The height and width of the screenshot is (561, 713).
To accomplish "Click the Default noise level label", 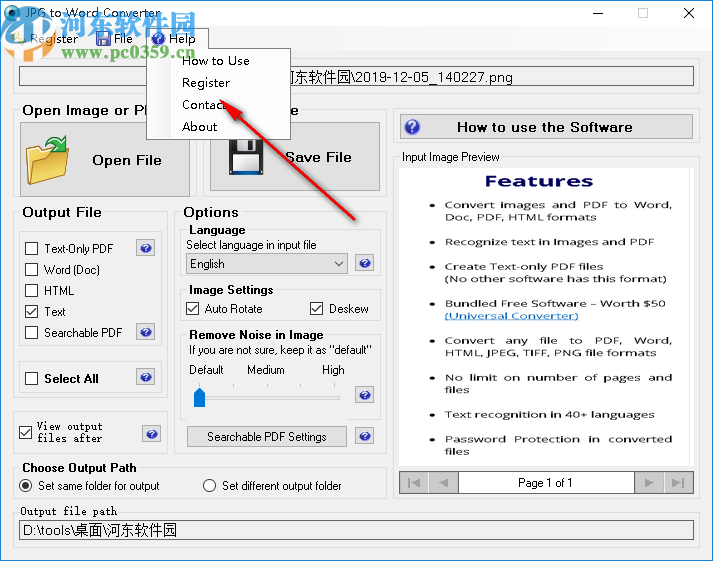I will [x=206, y=370].
